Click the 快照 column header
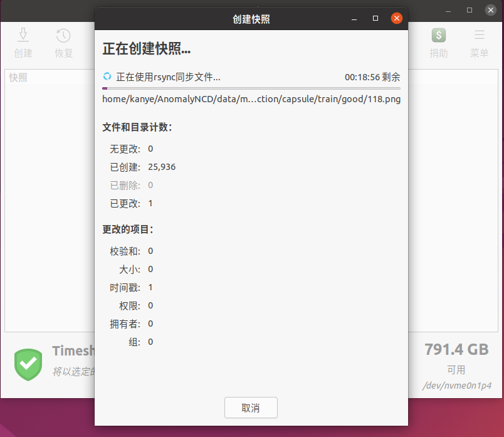This screenshot has height=437, width=504. [x=18, y=78]
